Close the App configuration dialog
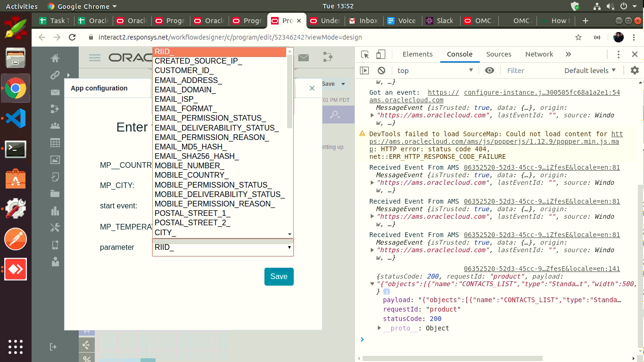 312,88
